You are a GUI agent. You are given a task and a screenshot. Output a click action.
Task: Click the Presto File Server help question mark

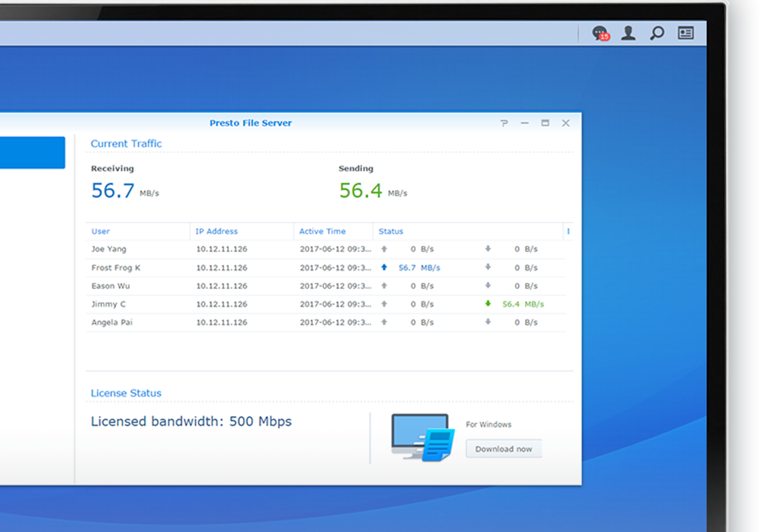[504, 123]
